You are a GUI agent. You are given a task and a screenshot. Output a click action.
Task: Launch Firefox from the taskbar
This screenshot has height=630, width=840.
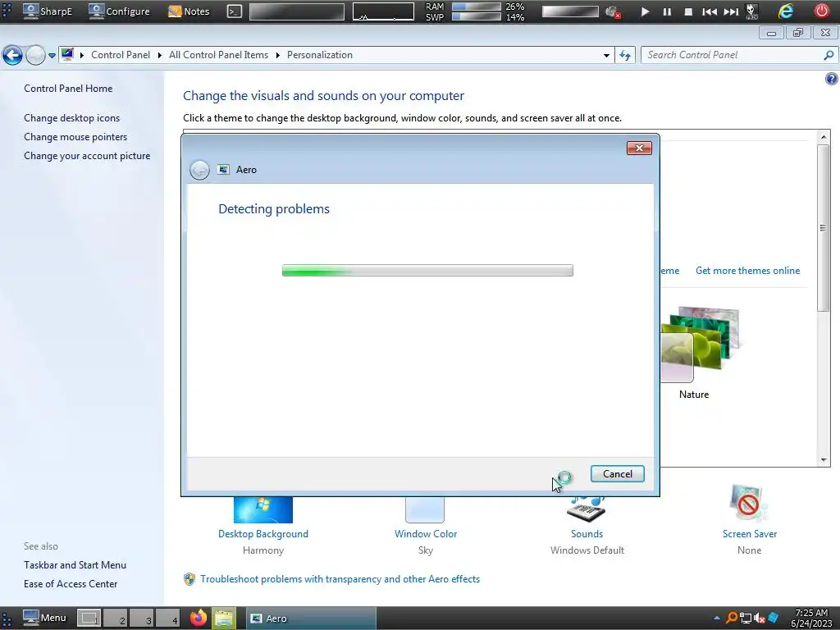coord(199,619)
